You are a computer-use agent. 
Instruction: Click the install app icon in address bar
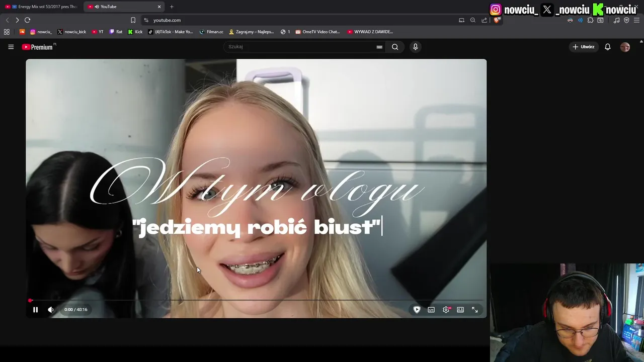pyautogui.click(x=461, y=20)
